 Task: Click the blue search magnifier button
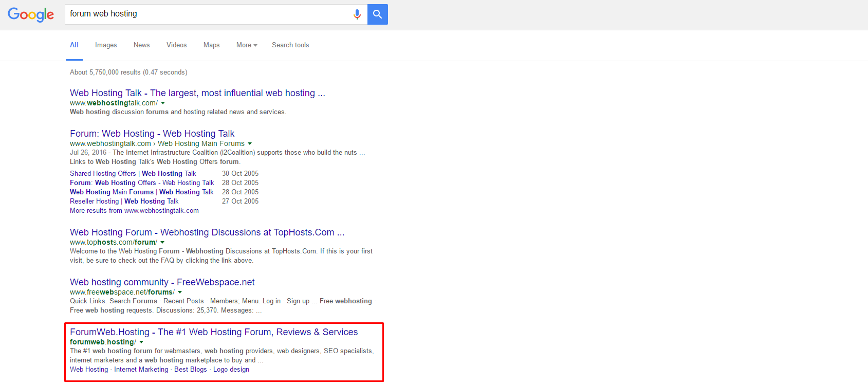[x=378, y=14]
